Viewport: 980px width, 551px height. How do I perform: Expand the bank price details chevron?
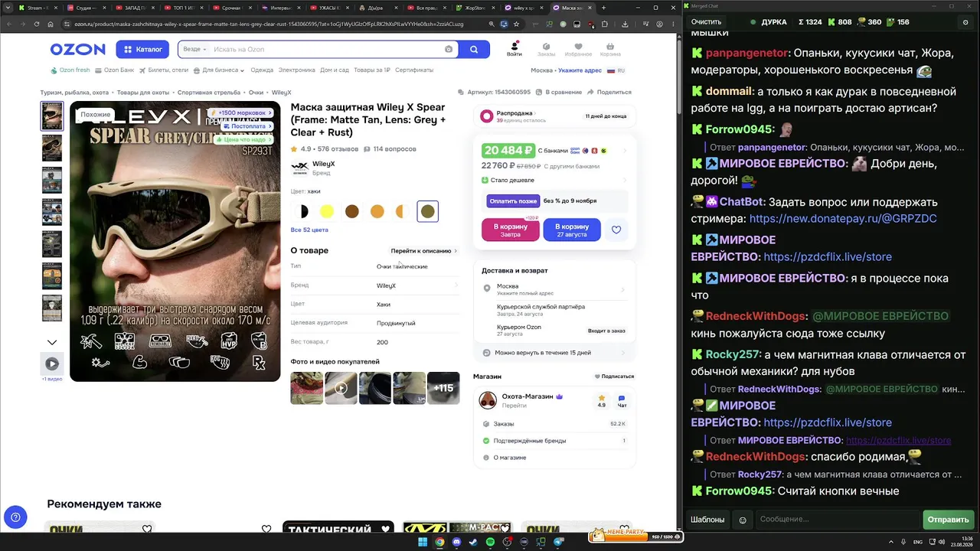pos(624,151)
